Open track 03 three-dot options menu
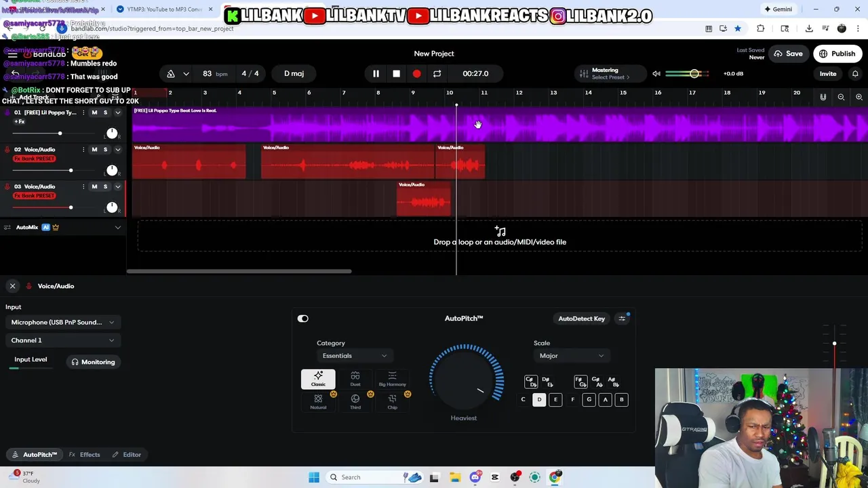Screen dimensions: 868x488 pyautogui.click(x=83, y=186)
